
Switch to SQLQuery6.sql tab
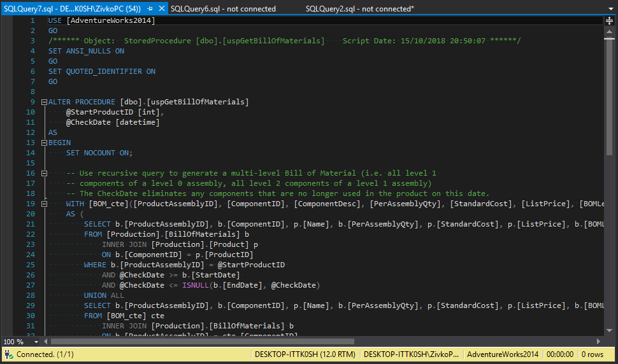coord(223,9)
